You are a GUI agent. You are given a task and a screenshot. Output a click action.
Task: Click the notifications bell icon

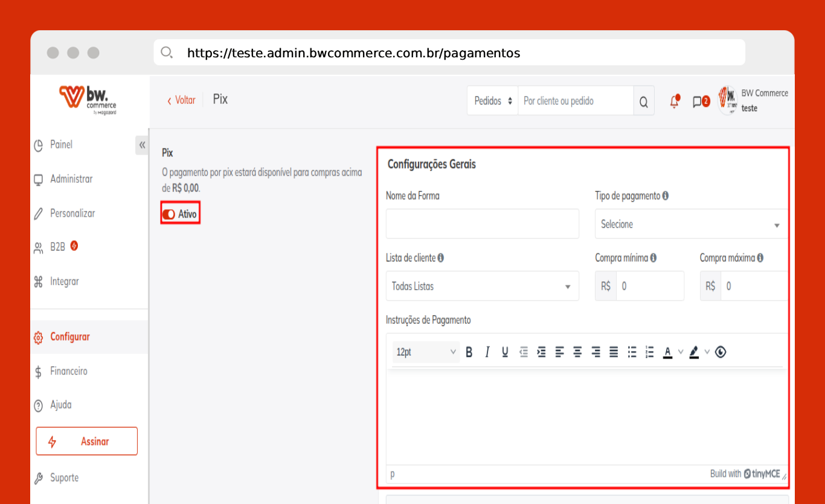[675, 101]
